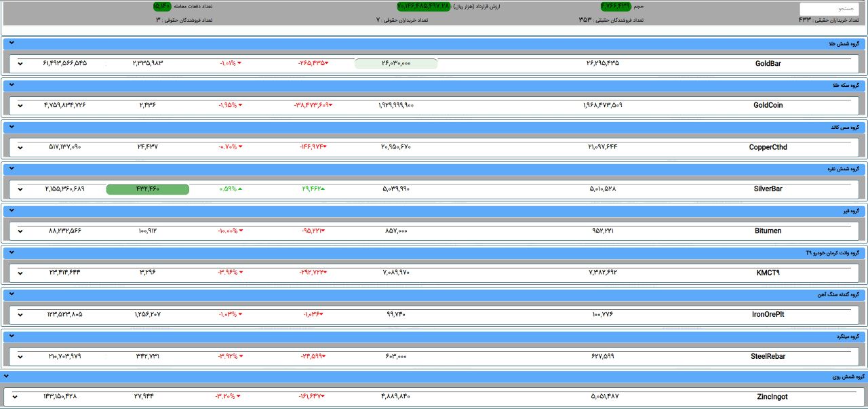Collapse the گروه شمش طلا group header chevron

tap(12, 43)
